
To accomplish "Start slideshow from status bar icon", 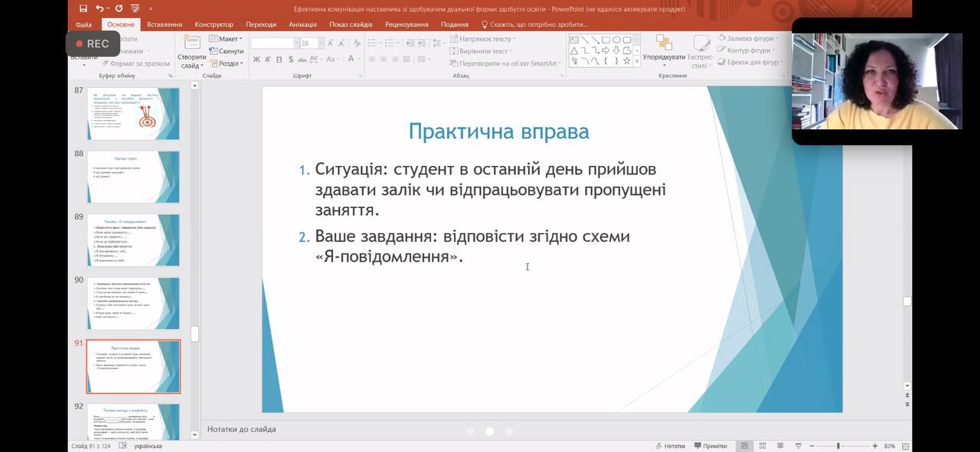I will (797, 446).
